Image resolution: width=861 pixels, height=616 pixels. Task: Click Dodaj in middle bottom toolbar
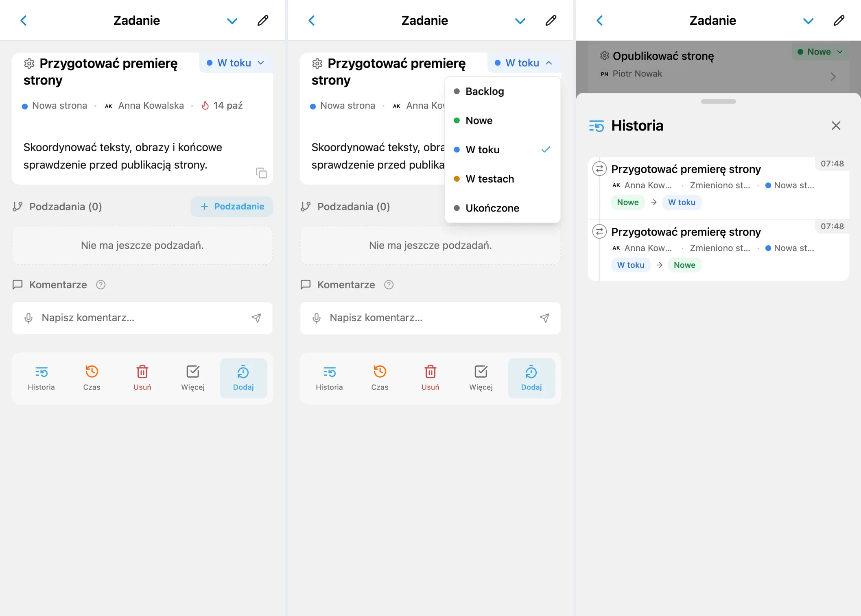531,378
